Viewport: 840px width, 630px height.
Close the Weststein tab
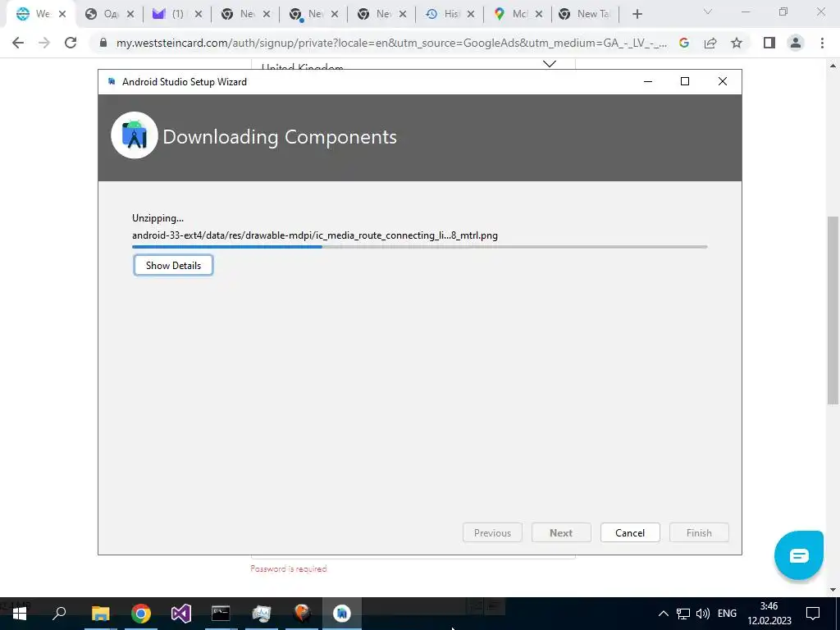pos(62,15)
